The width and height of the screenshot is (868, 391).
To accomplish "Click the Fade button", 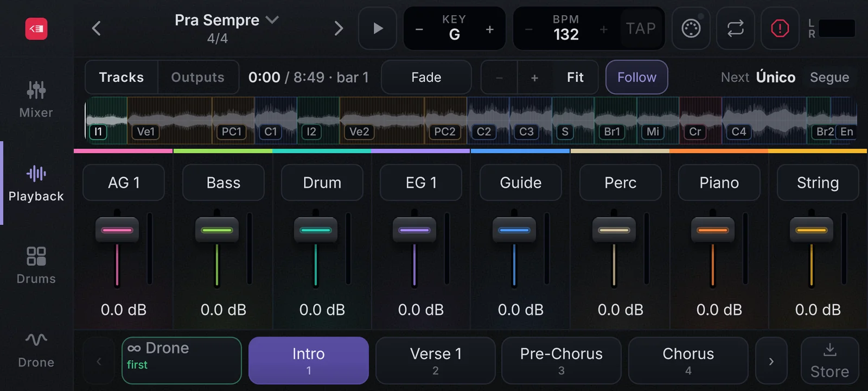I will pyautogui.click(x=426, y=77).
